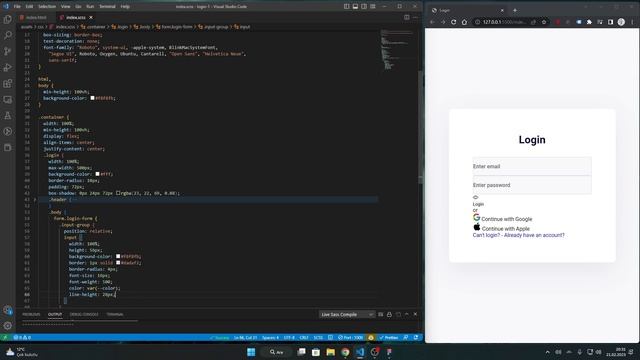Click UTF-8 encoding in status bar
Viewport: 640px width, 360px height.
click(289, 338)
